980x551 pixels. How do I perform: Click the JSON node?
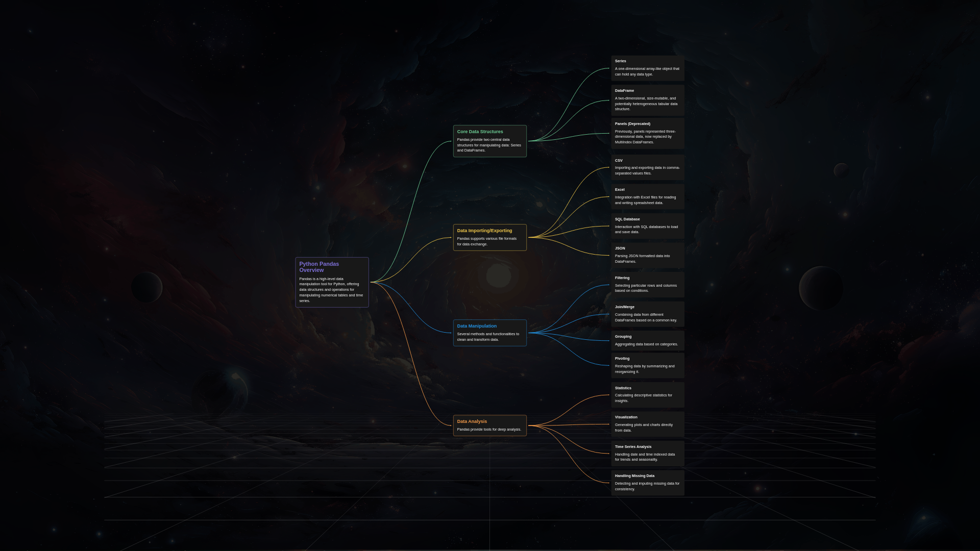(647, 255)
